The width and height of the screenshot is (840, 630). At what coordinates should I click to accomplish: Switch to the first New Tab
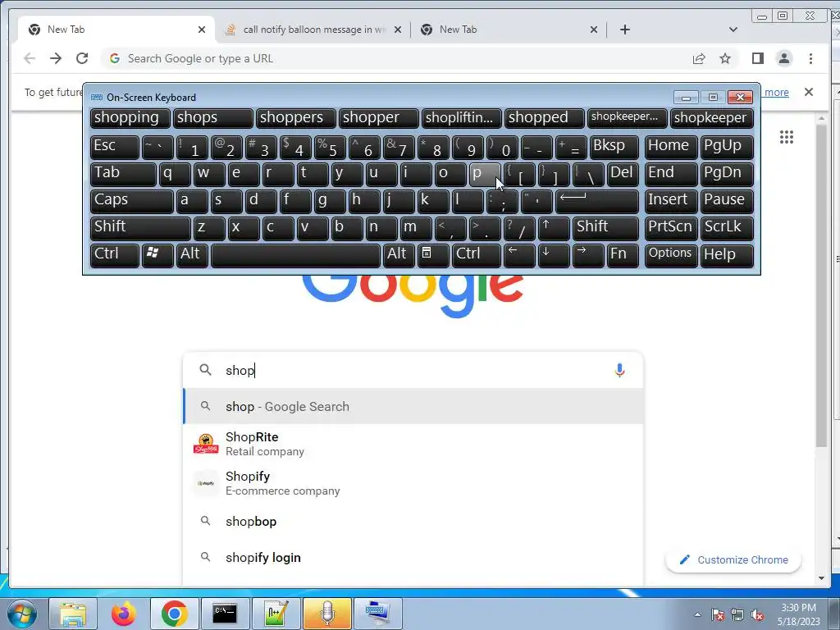tap(116, 30)
